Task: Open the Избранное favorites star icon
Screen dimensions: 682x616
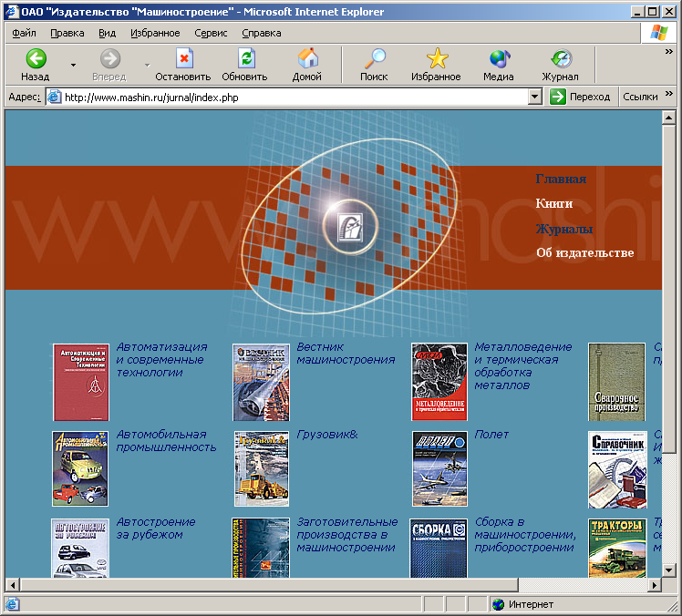Action: tap(437, 58)
